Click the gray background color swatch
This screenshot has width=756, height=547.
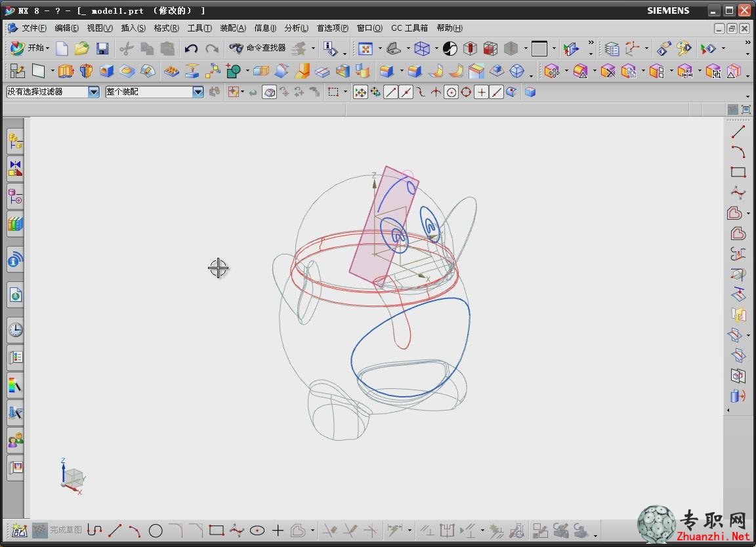pyautogui.click(x=539, y=48)
